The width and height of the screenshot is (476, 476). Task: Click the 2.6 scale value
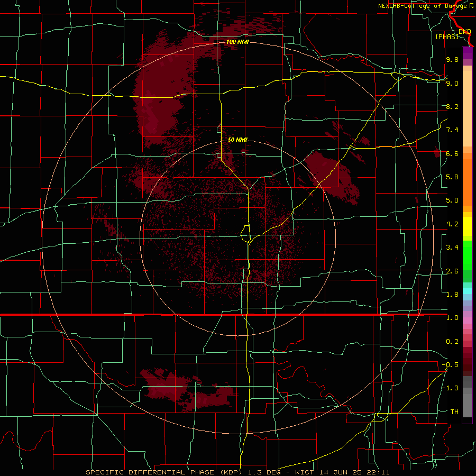click(x=452, y=271)
